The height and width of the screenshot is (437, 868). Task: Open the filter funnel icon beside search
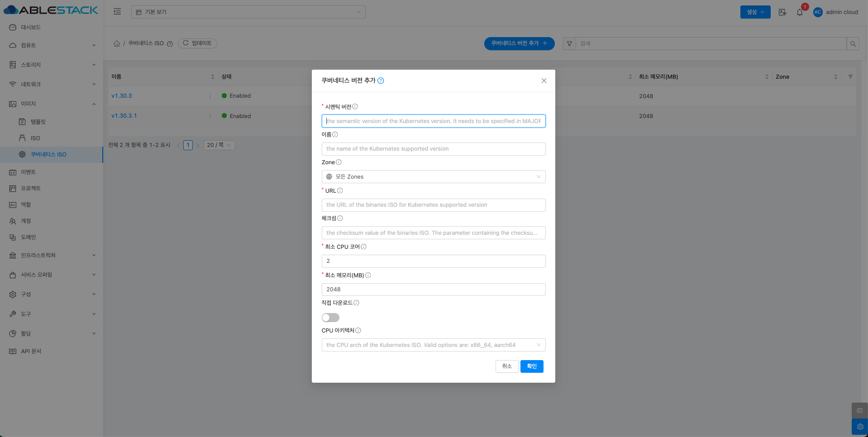click(569, 44)
